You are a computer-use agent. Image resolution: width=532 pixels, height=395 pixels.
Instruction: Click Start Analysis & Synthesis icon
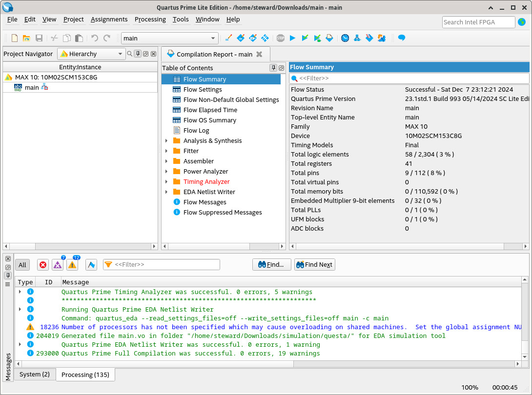click(x=317, y=38)
